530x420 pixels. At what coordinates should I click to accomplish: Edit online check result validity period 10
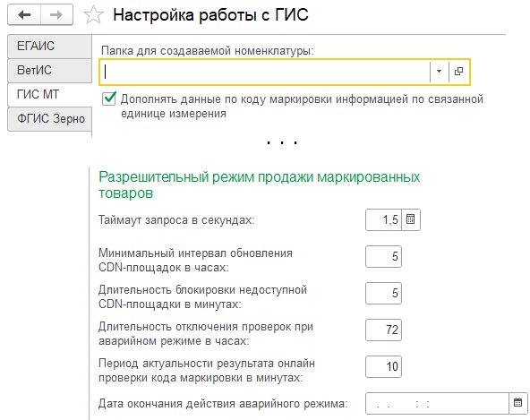click(x=384, y=366)
